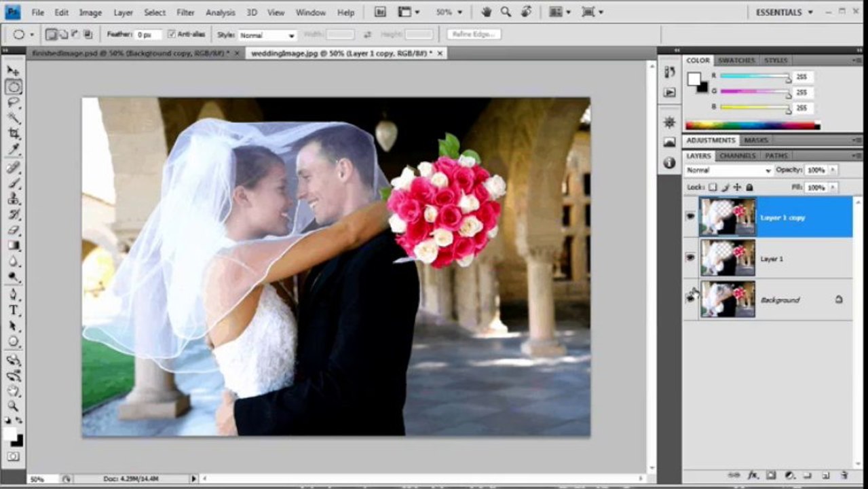The width and height of the screenshot is (868, 489).
Task: Toggle Background layer visibility eye
Action: pyautogui.click(x=690, y=298)
